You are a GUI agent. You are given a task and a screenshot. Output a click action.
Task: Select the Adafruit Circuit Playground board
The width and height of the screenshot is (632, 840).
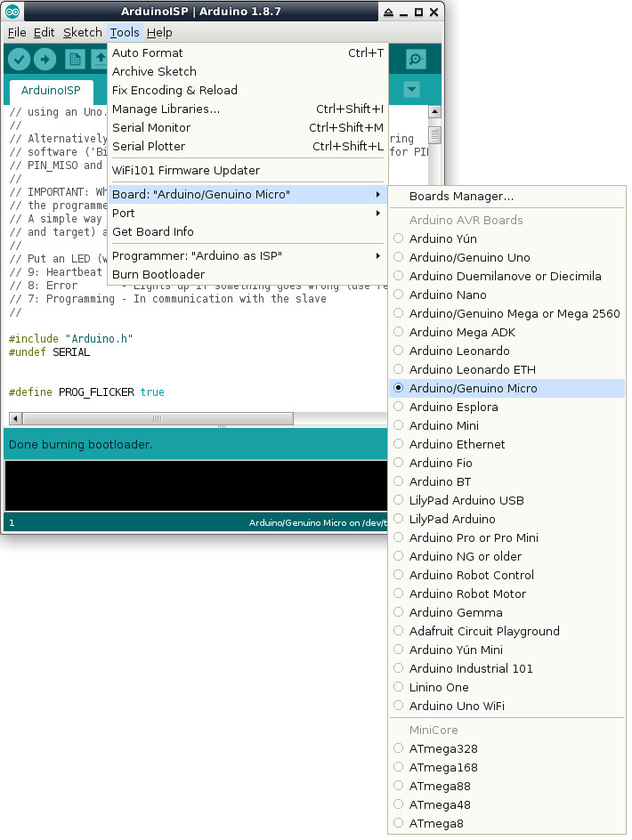point(506,631)
